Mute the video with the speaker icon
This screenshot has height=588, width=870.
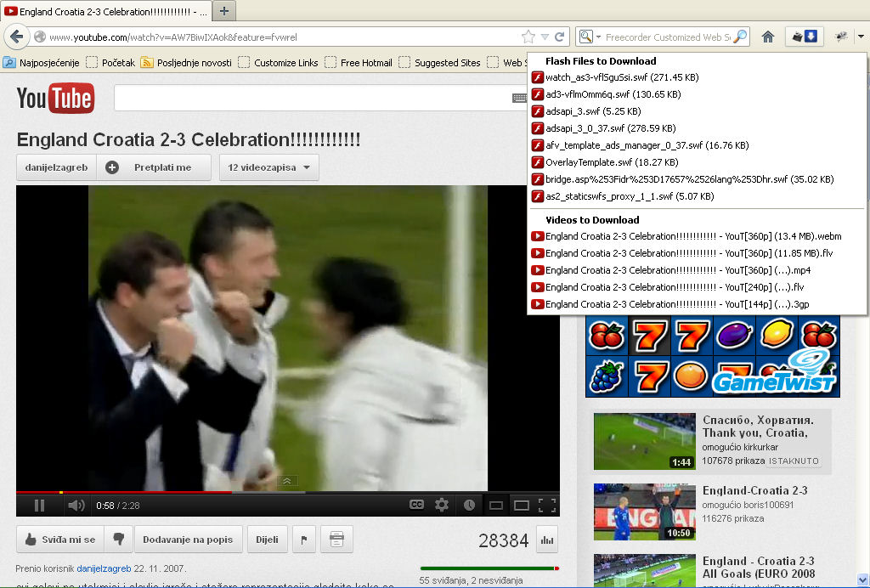76,506
